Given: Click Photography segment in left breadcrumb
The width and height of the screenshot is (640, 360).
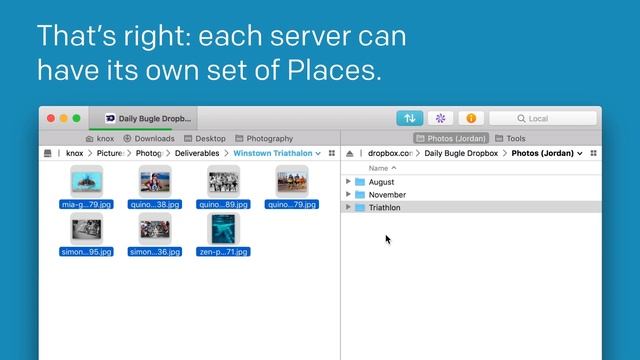Looking at the screenshot, I should coord(149,153).
